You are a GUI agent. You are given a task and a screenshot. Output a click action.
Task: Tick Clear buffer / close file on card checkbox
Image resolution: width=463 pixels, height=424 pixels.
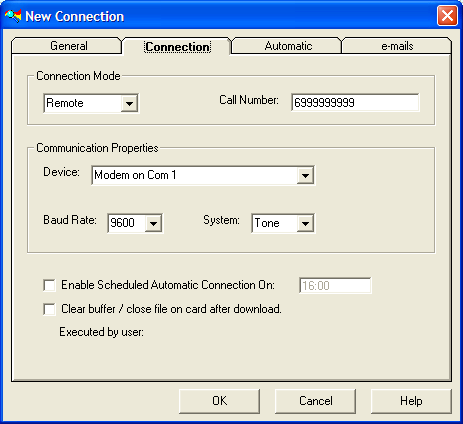[x=49, y=309]
